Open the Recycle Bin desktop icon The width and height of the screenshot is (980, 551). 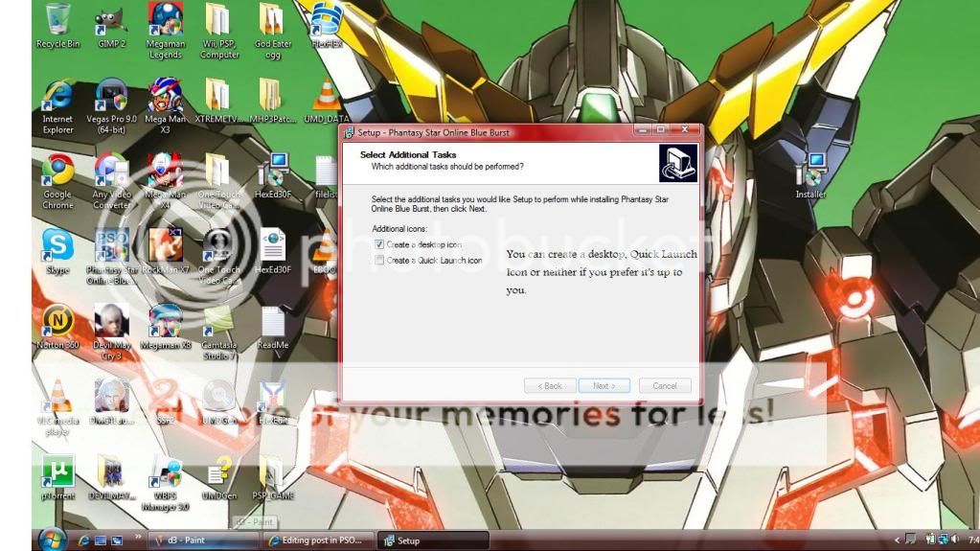tap(57, 21)
